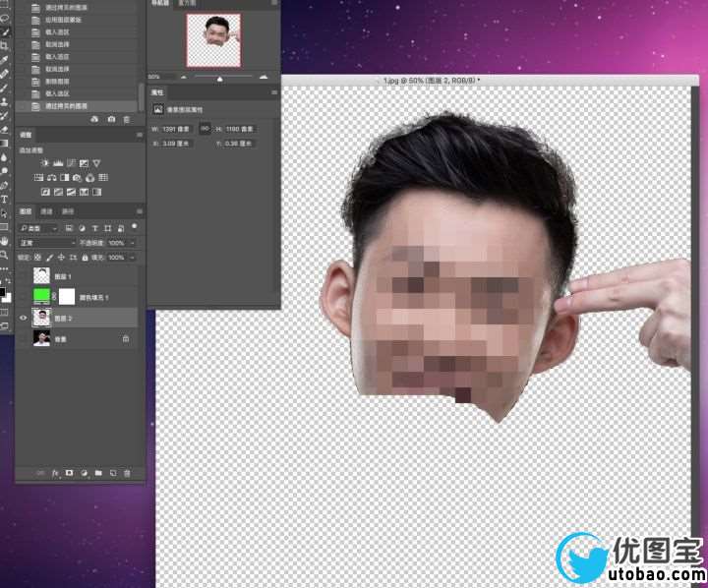Screen dimensions: 708x588
Task: Show layer 1 via its visibility box
Action: (x=23, y=276)
